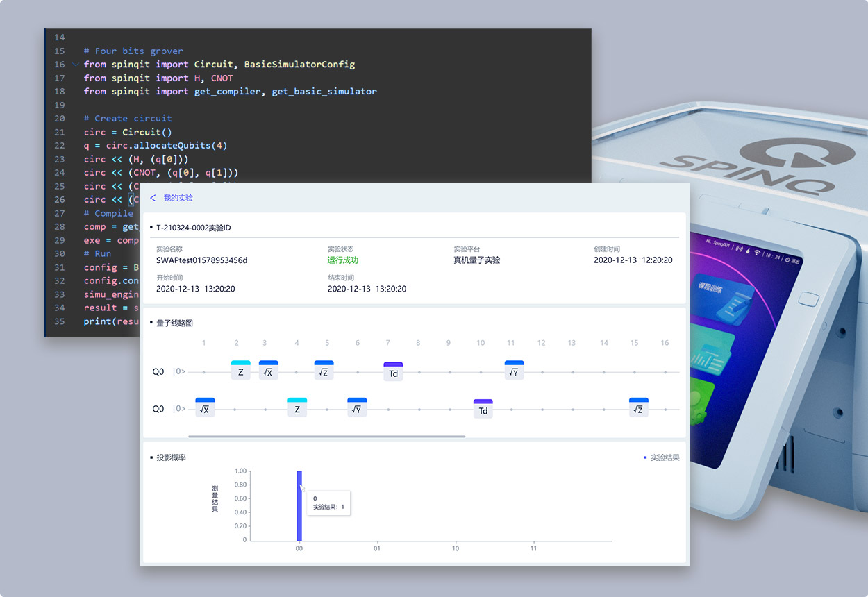Select the Z gate on the top qubit row

coord(240,371)
